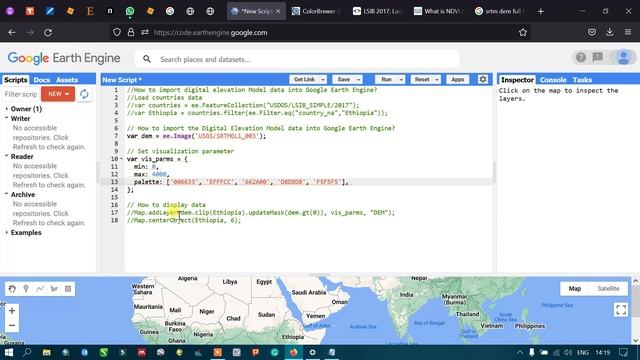Open the notification center icon

pos(623,352)
